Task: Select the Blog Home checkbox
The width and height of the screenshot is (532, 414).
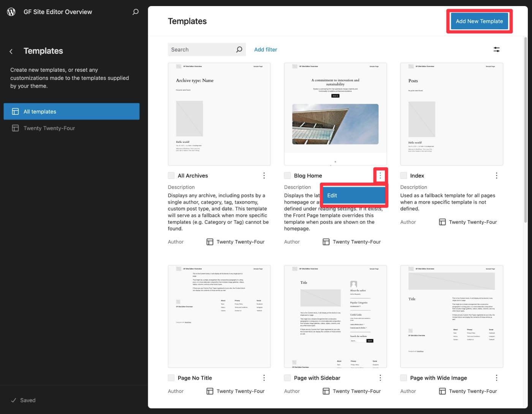Action: click(x=288, y=175)
